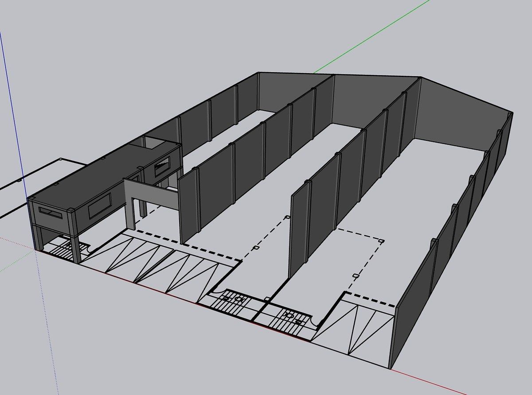Click the front corner column of the office block
Screen dimensions: 532x395
tap(72, 230)
